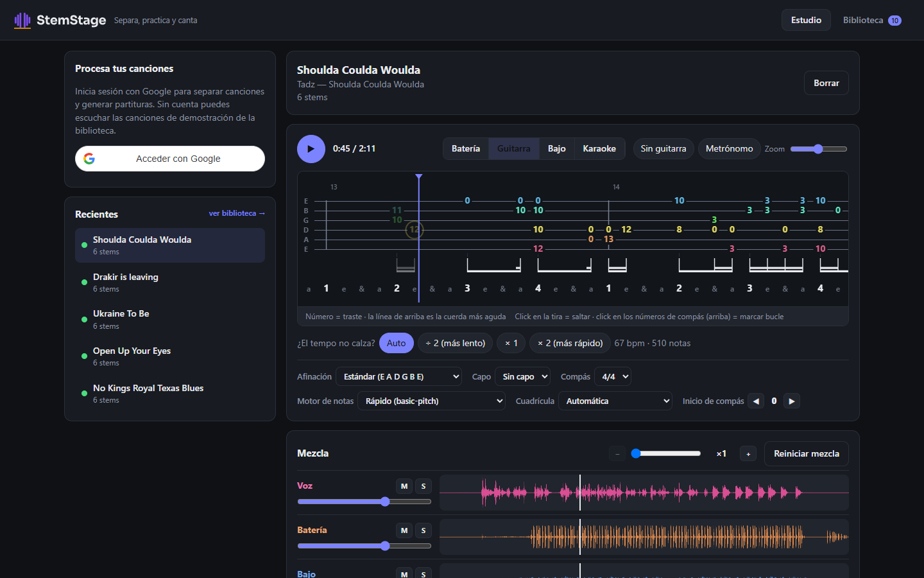924x578 pixels.
Task: Open the Capo dropdown
Action: point(522,376)
